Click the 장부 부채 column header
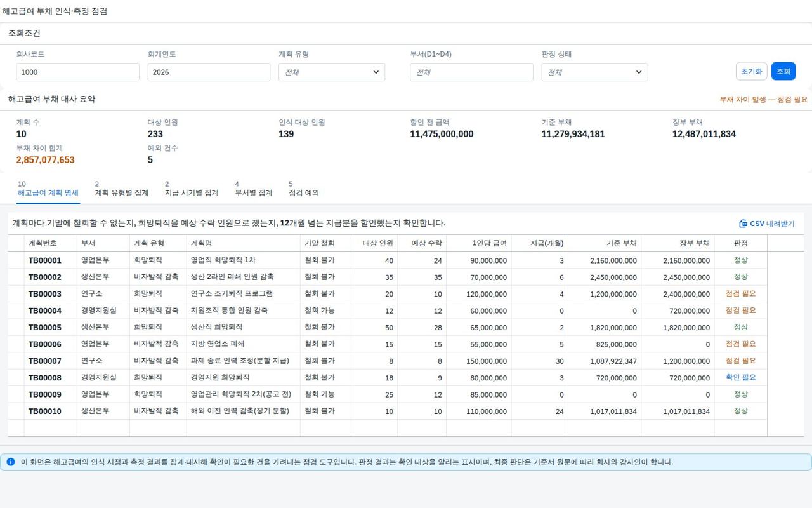Viewport: 812px width, 508px height. 678,243
